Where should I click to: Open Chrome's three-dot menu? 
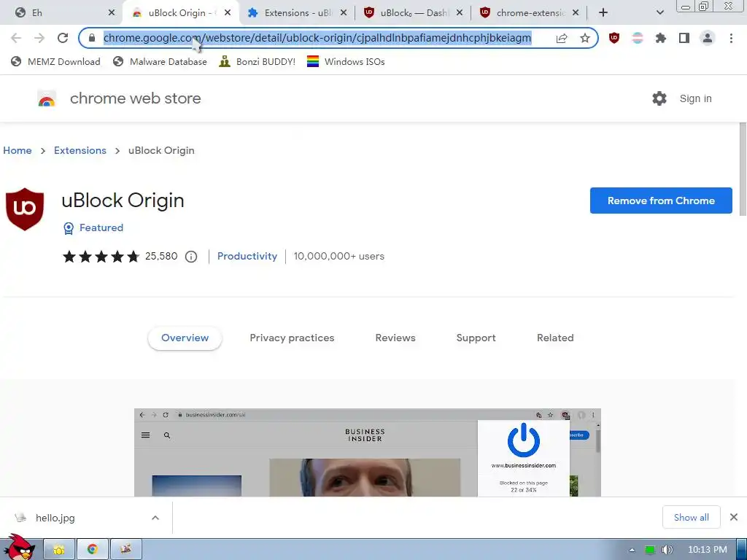click(731, 38)
